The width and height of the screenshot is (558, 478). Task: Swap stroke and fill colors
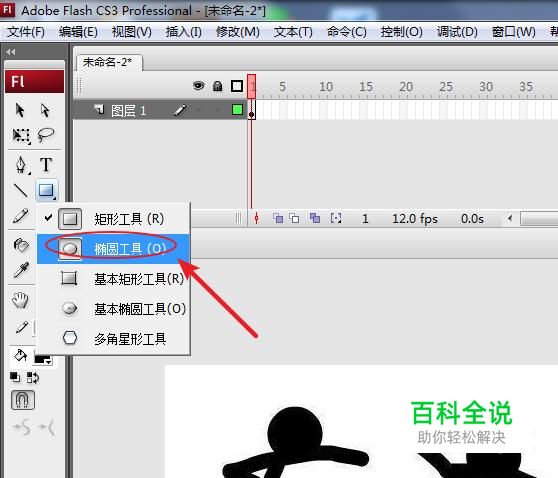click(33, 377)
